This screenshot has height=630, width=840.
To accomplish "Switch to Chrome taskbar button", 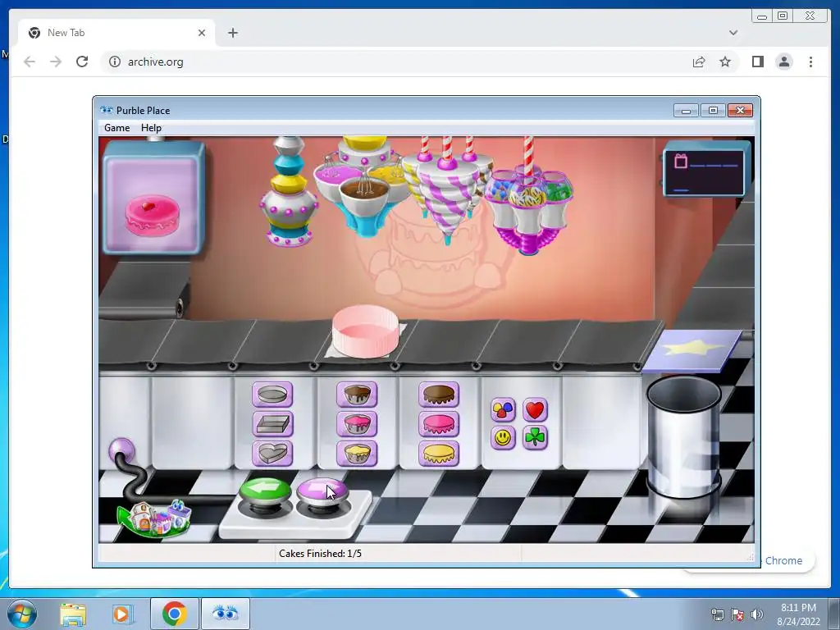I will coord(174,614).
